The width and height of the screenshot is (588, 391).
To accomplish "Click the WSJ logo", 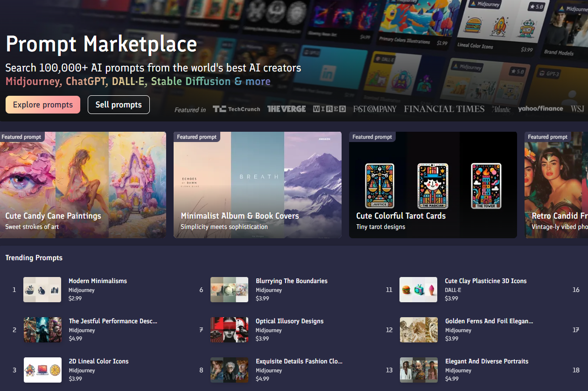I will (577, 109).
